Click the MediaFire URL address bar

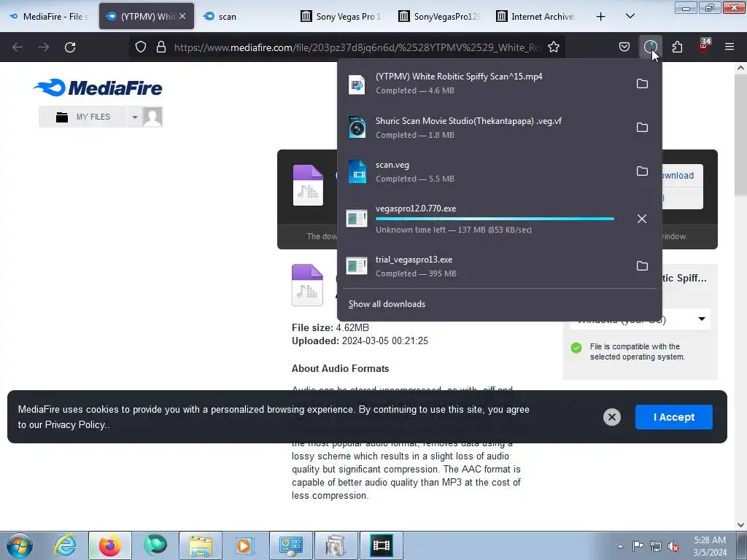(x=356, y=47)
